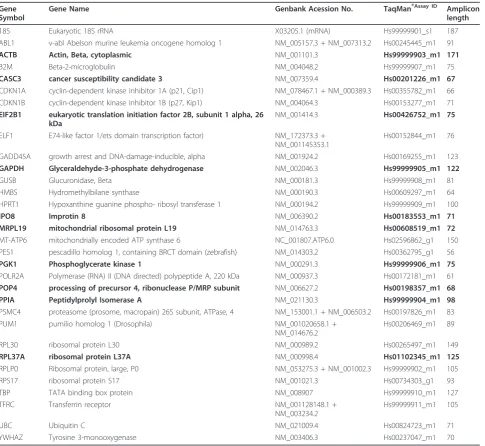Select 'mitochondrial ribosomal protein L19' cell

(112, 228)
